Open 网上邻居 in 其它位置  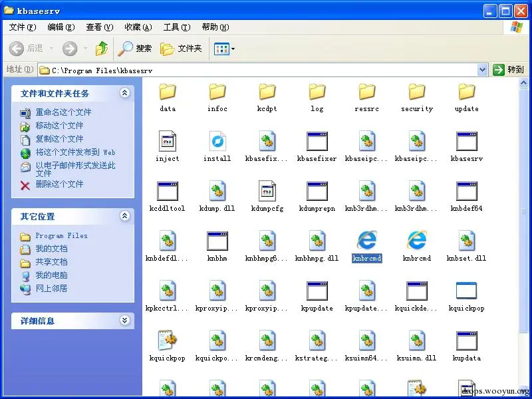[52, 289]
